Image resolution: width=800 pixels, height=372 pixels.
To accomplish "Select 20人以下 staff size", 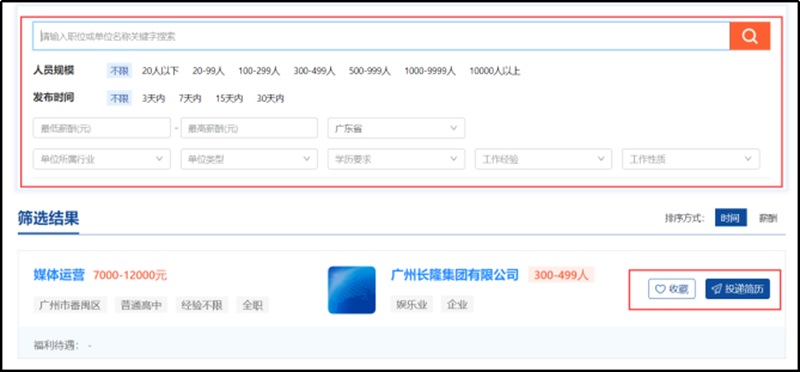I will coord(160,71).
